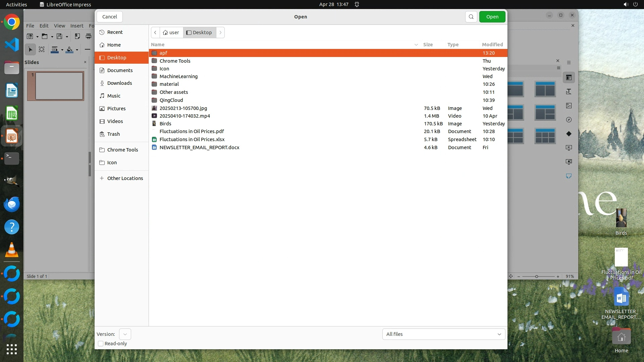
Task: Click the zoom slider in status bar
Action: [x=536, y=277]
